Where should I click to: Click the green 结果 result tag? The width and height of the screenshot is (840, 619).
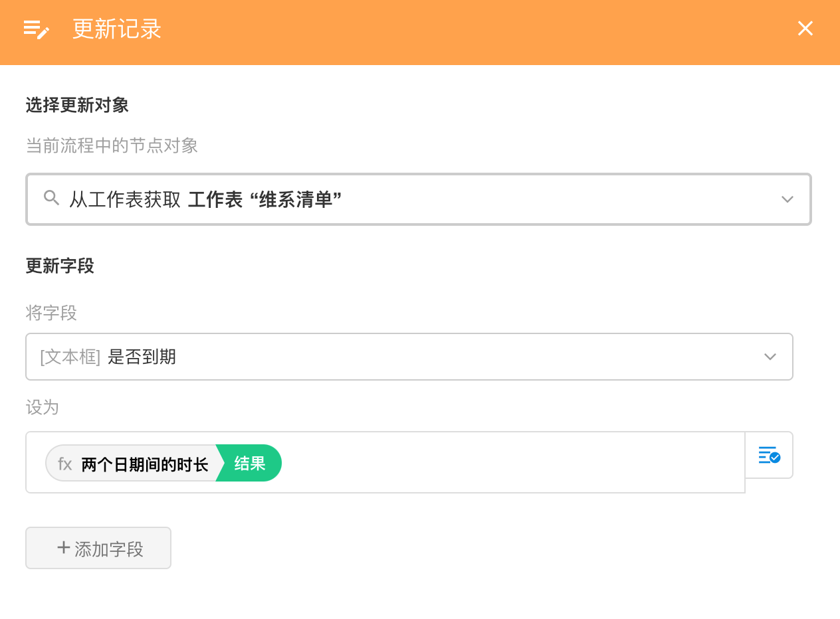[x=250, y=464]
